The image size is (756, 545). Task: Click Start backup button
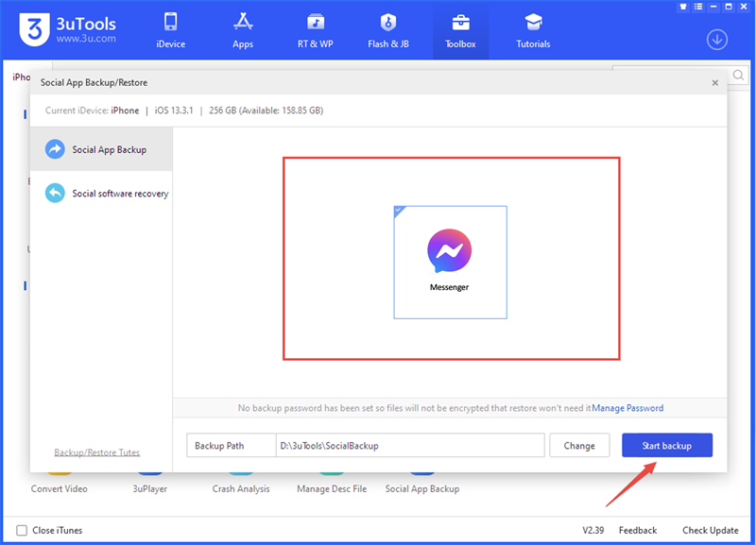[667, 445]
